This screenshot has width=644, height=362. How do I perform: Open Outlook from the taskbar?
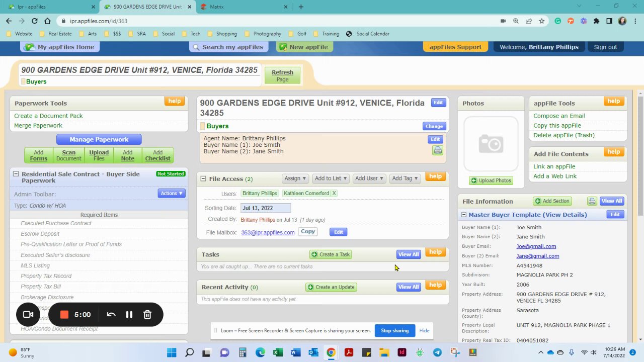coord(313,352)
